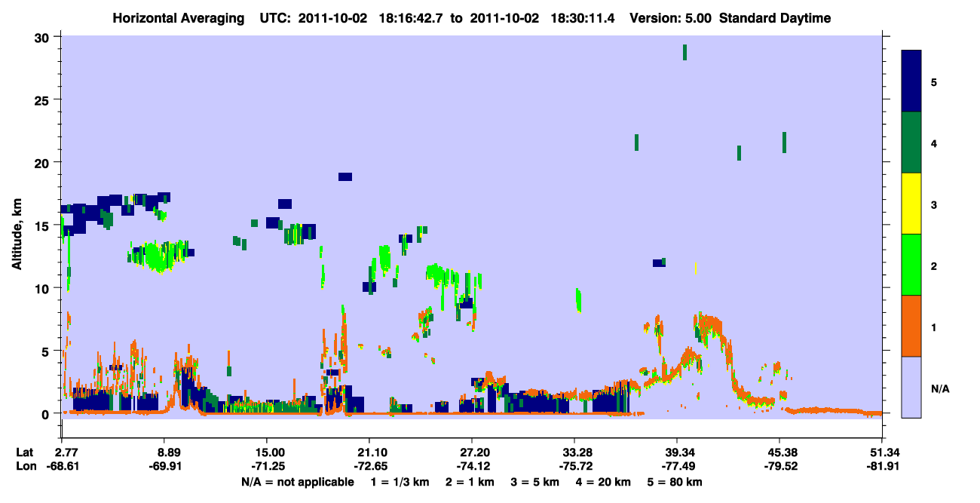This screenshot has width=980, height=503.
Task: Click the y-axis tick label 20
Action: [x=44, y=163]
